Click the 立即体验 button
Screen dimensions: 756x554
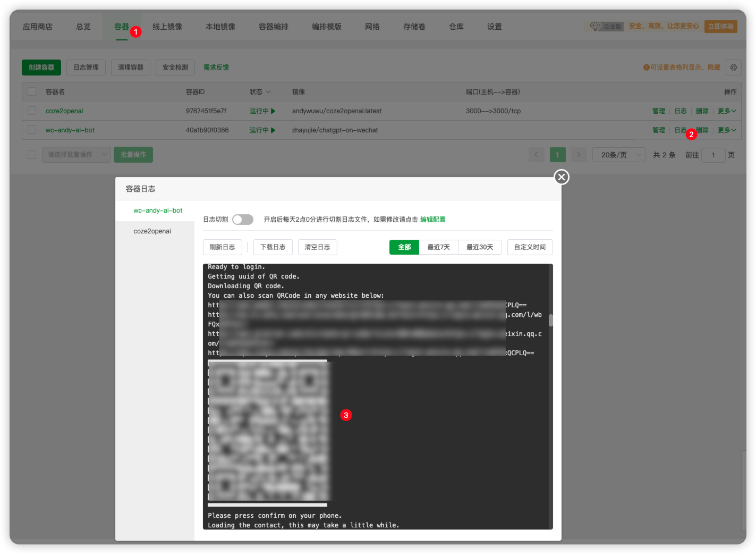point(721,26)
